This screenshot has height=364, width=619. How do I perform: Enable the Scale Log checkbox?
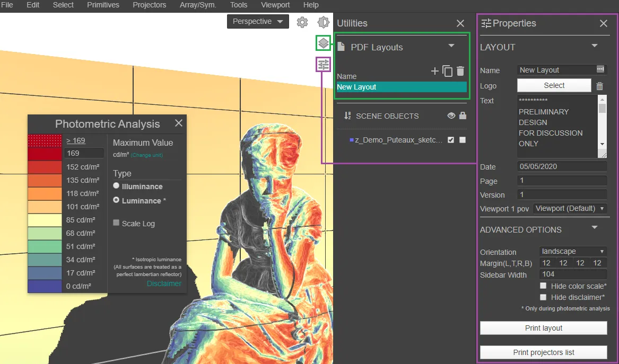pyautogui.click(x=116, y=223)
